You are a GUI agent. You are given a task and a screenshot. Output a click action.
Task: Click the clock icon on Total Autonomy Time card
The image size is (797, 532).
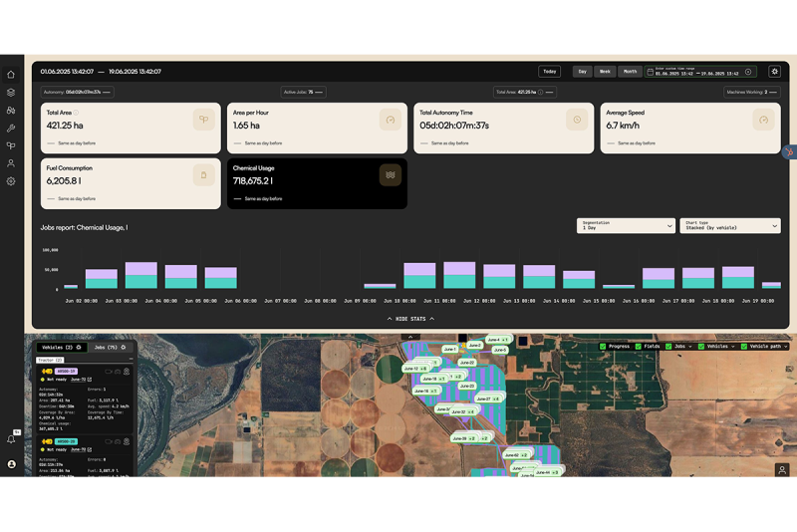pyautogui.click(x=577, y=120)
